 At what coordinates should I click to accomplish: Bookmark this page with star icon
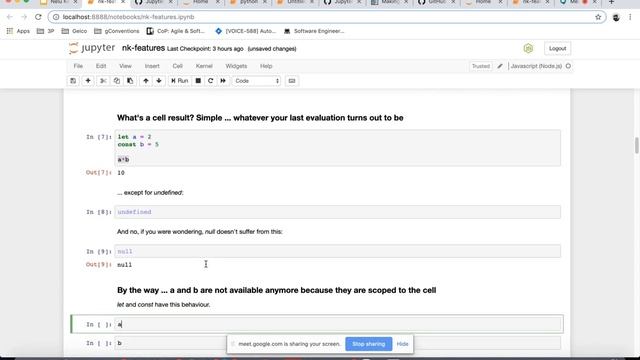click(x=598, y=17)
